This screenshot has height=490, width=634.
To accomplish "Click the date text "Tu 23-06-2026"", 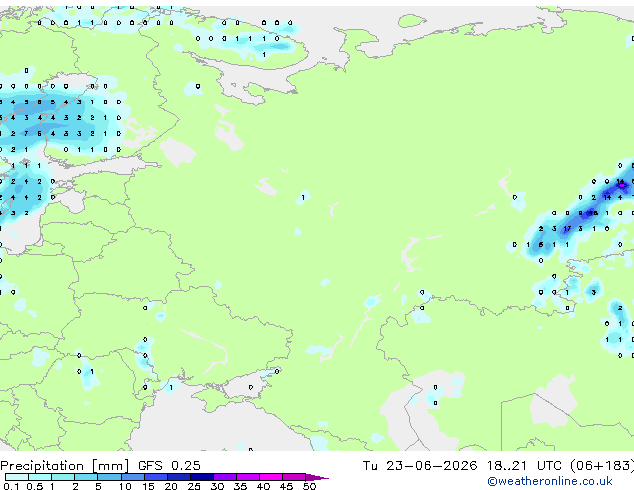I will (420, 465).
